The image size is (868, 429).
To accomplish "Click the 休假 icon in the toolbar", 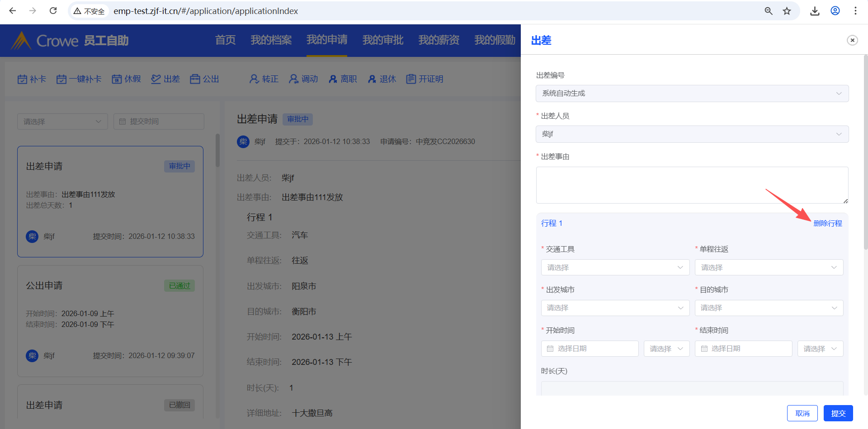I will pos(117,79).
